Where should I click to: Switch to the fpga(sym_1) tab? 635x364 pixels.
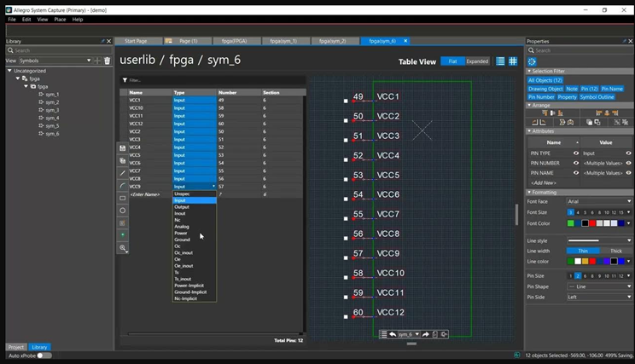tap(283, 41)
